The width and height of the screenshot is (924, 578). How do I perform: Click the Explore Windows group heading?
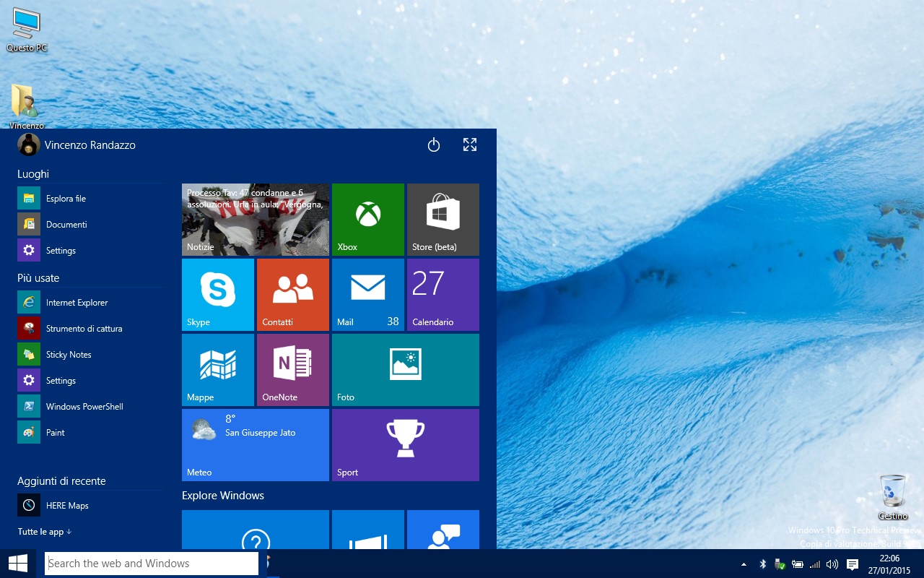(x=223, y=496)
